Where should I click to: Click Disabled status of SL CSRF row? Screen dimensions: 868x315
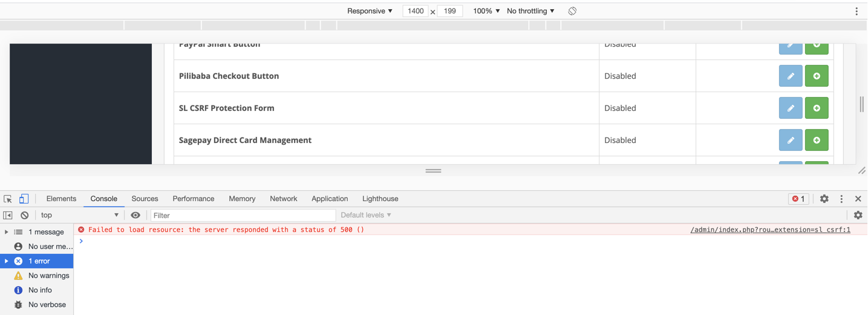620,108
